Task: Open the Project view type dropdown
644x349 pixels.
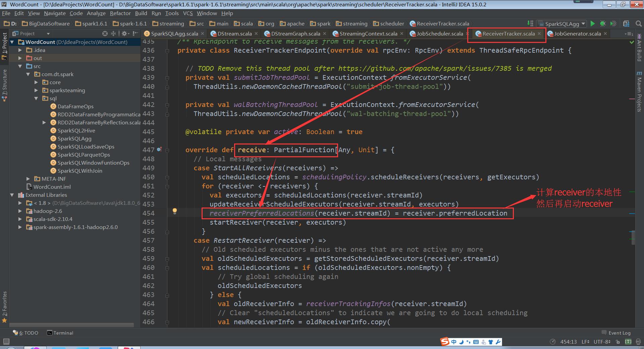Action: (x=31, y=34)
